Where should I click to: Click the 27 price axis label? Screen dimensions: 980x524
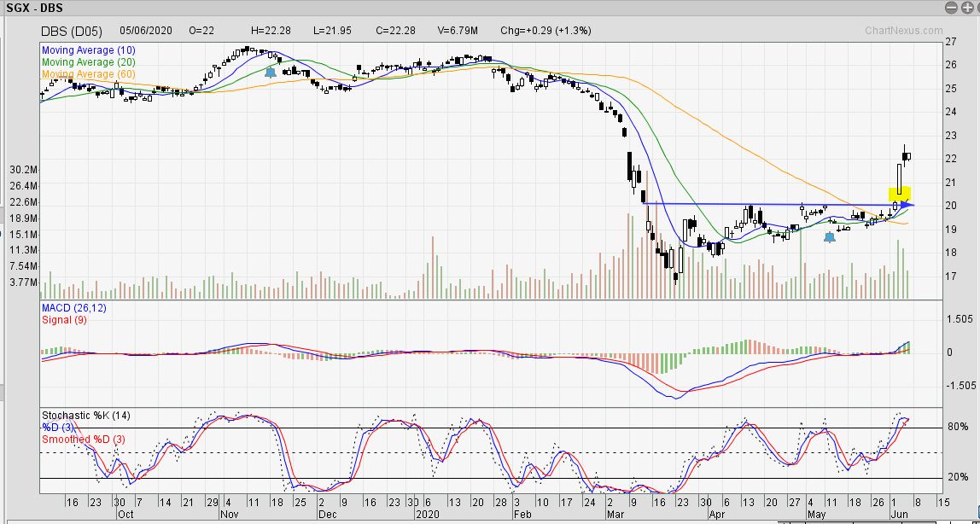pyautogui.click(x=951, y=42)
